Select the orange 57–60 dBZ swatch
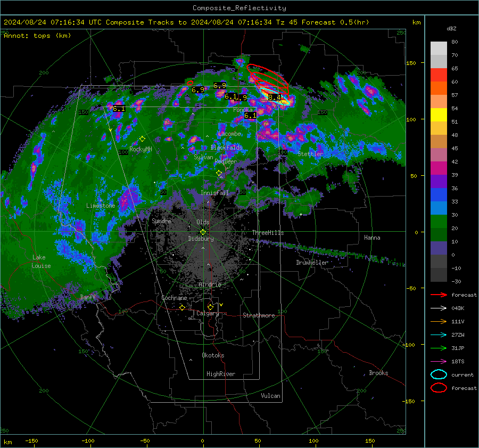The image size is (479, 448). (439, 88)
